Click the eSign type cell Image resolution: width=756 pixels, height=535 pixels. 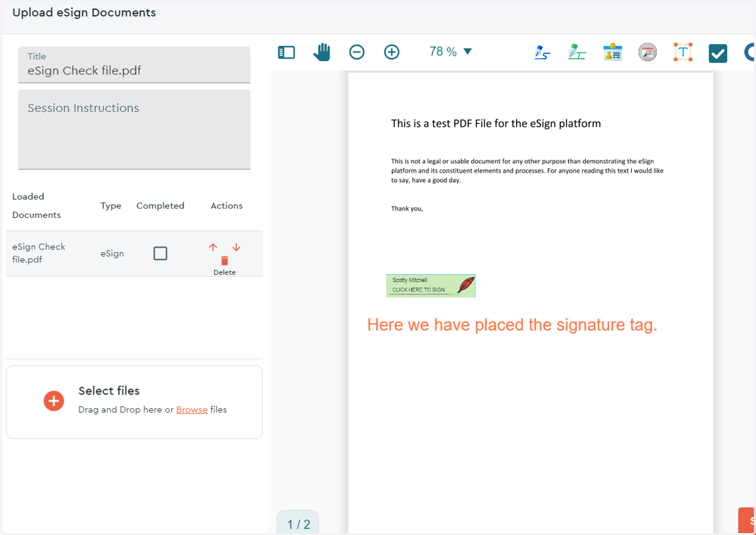click(x=112, y=253)
